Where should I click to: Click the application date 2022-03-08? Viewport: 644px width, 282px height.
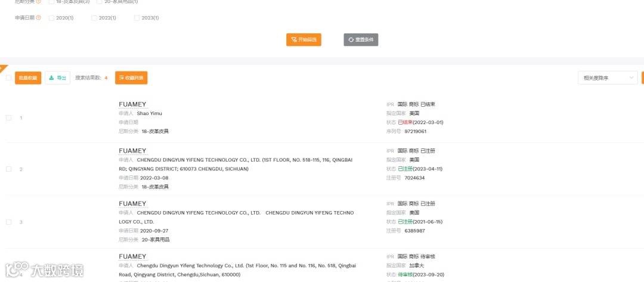154,178
